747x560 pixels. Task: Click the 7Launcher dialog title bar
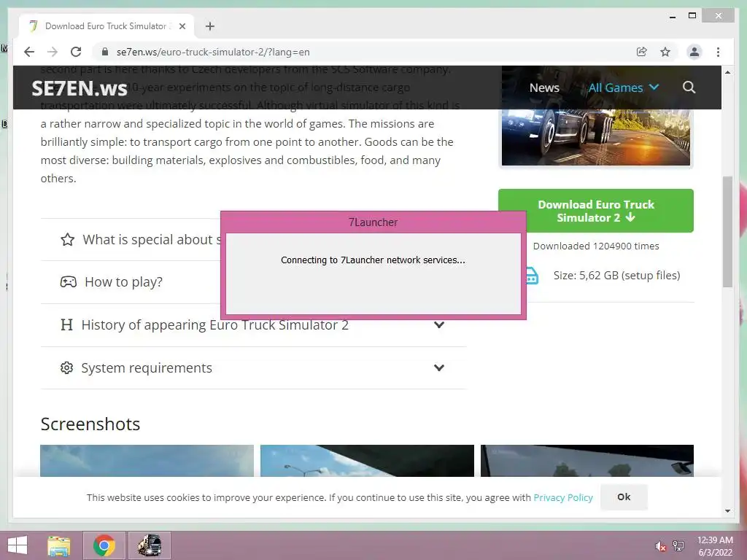tap(373, 222)
